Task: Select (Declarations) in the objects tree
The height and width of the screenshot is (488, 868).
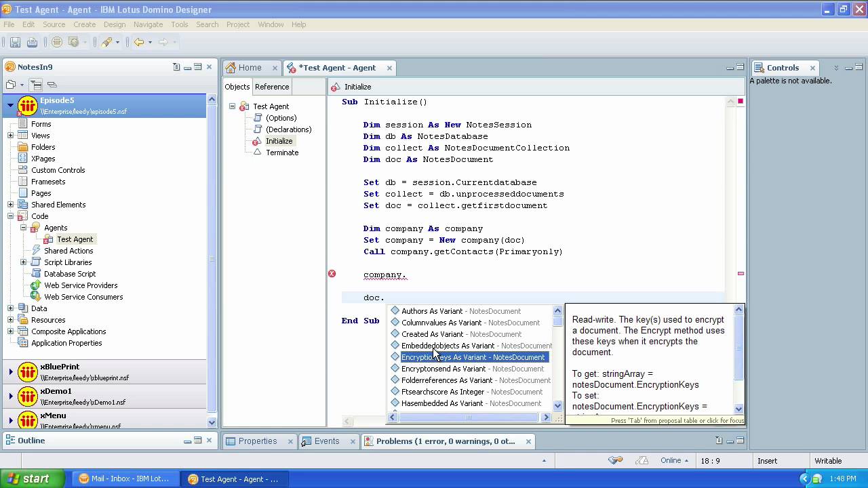Action: (288, 129)
